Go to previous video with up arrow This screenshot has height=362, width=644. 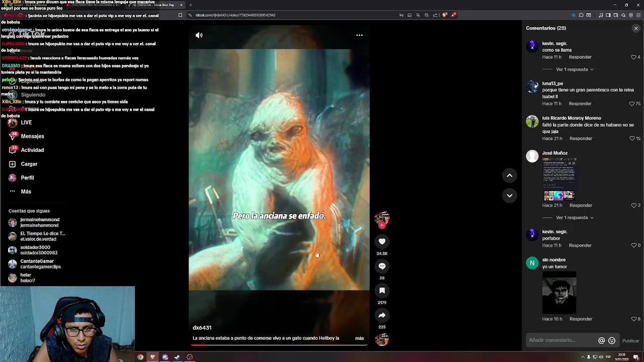509,175
